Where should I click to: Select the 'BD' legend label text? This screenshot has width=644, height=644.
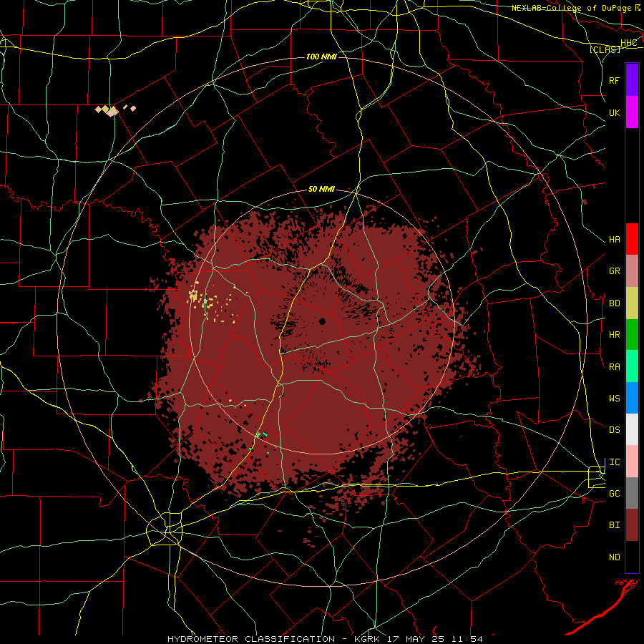[615, 303]
